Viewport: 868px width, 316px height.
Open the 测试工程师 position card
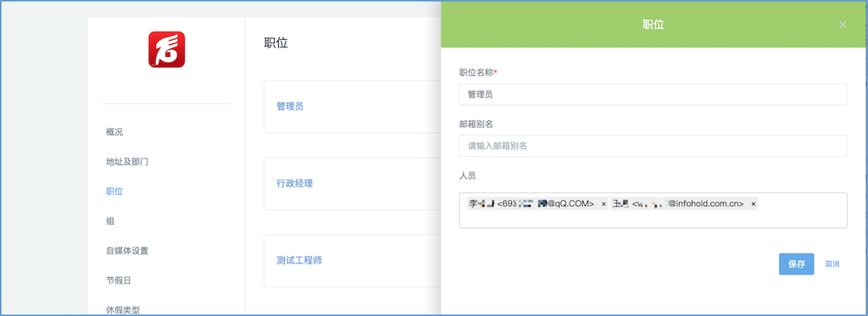[352, 260]
